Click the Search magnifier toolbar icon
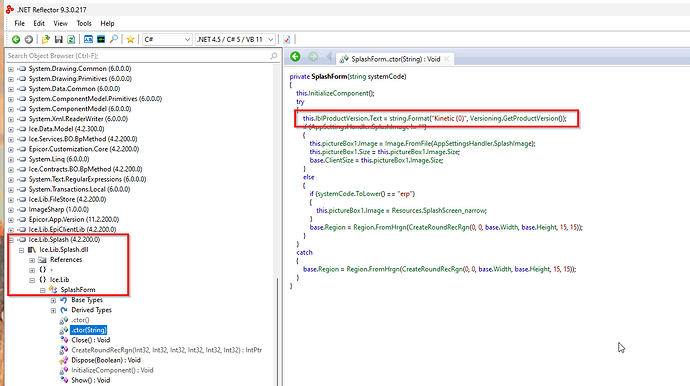 pos(114,40)
